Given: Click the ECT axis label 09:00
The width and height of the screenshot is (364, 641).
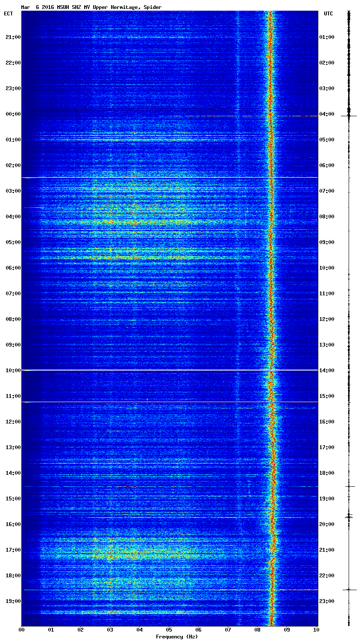Looking at the screenshot, I should point(13,345).
